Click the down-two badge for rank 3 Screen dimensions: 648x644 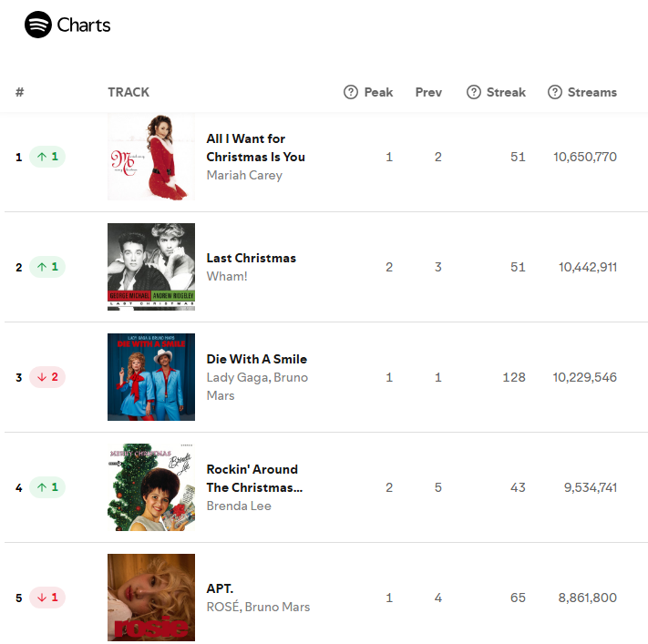(x=47, y=377)
